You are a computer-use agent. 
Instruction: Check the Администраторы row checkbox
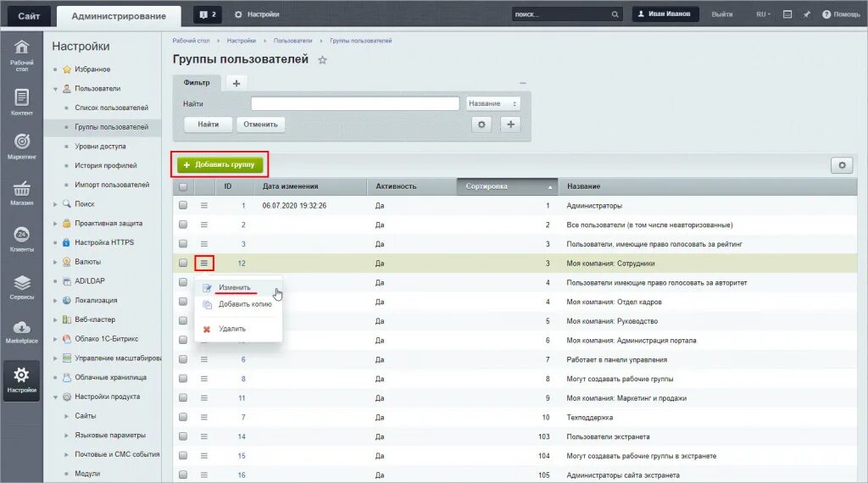[183, 205]
